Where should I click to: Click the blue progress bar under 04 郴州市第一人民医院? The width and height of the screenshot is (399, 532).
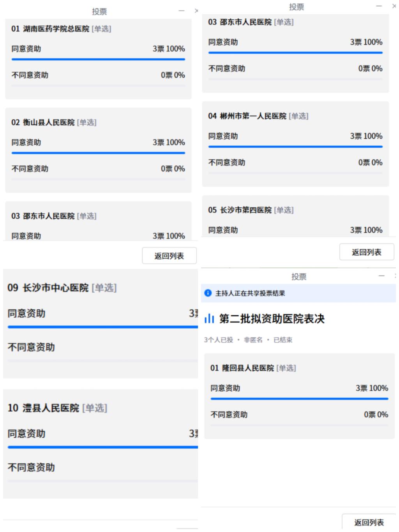tap(295, 147)
